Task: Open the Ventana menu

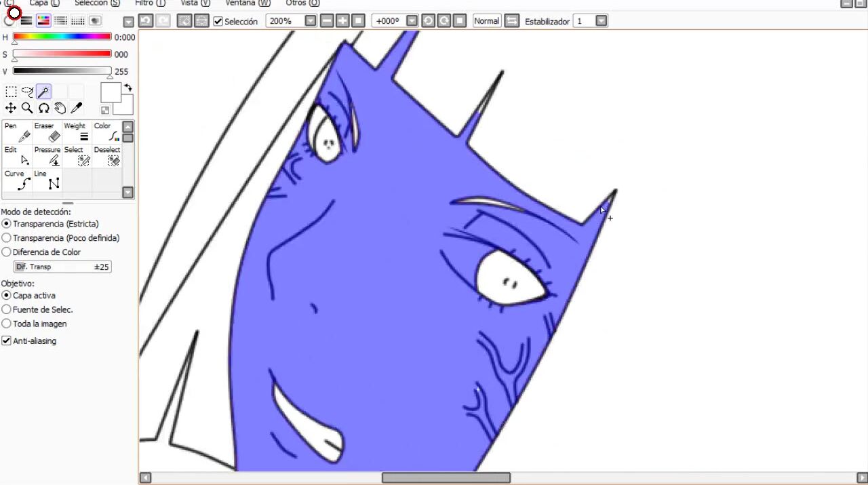Action: pos(248,3)
